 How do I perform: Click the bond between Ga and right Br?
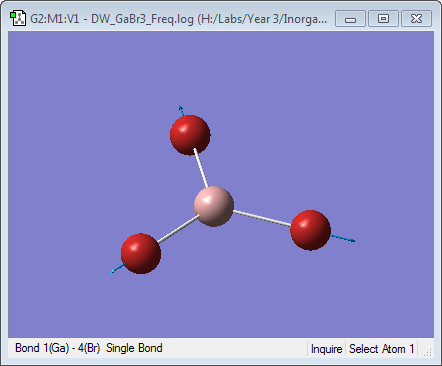(x=262, y=218)
